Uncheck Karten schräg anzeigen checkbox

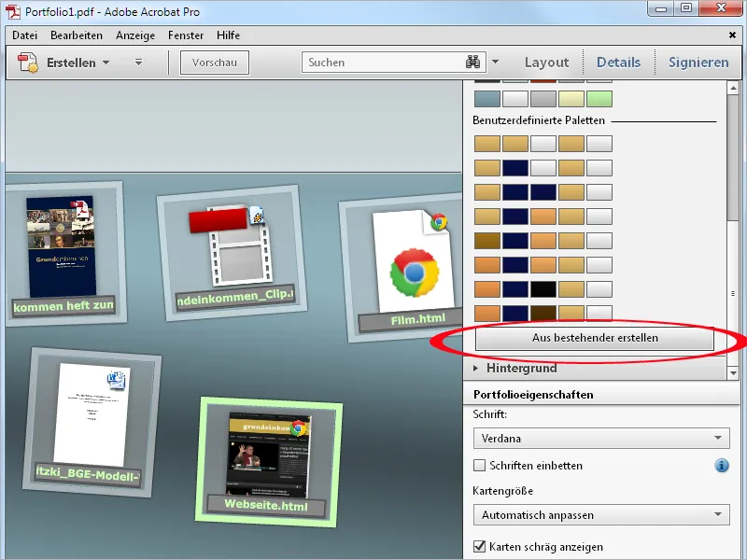click(479, 546)
